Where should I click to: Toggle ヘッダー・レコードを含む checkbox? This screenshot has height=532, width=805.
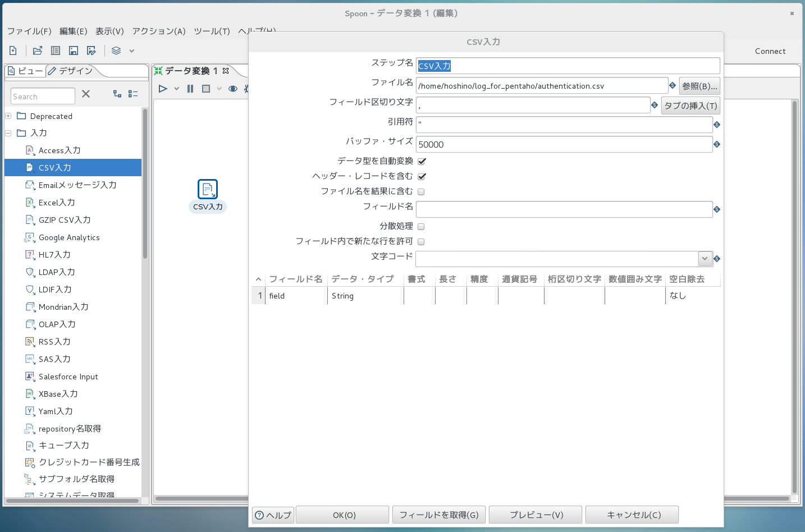422,176
